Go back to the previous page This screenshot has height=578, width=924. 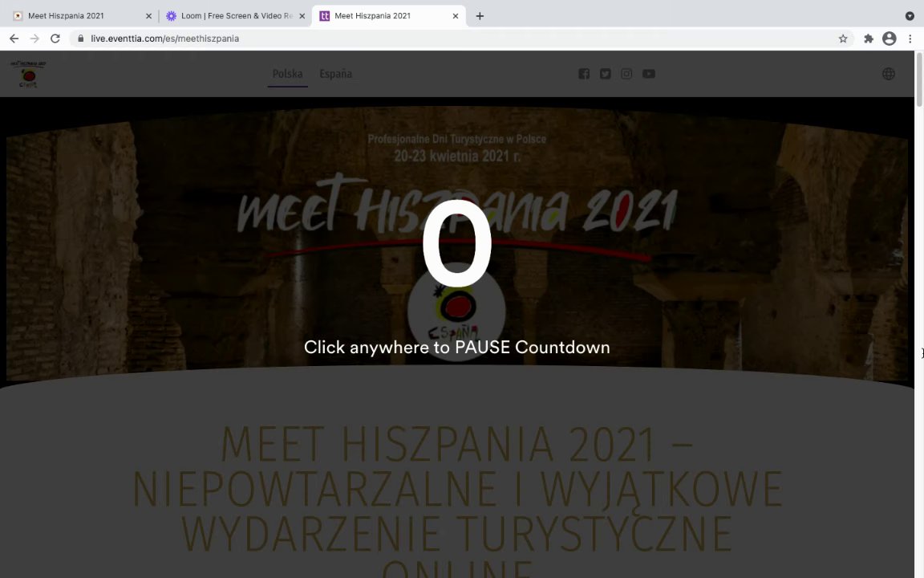[14, 39]
